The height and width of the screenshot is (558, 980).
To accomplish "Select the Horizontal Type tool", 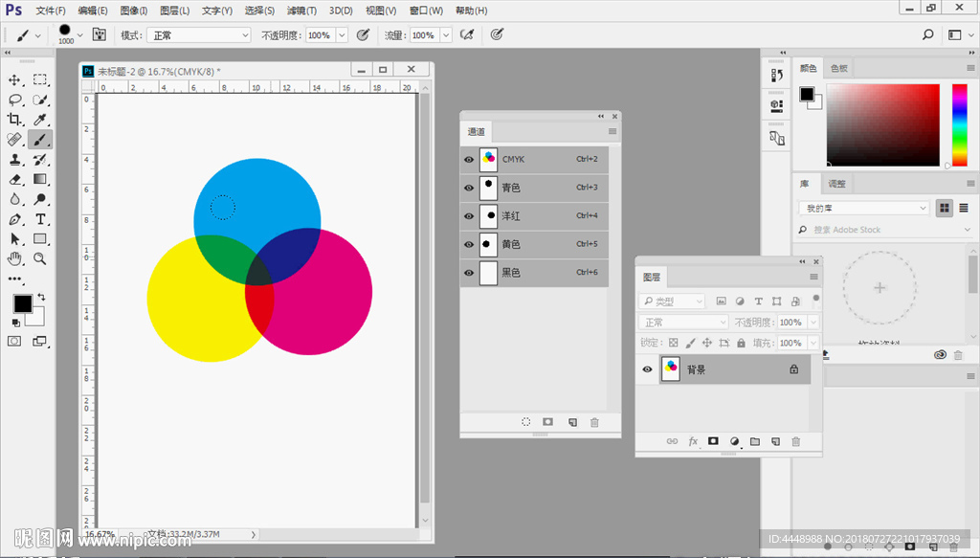I will click(x=40, y=219).
